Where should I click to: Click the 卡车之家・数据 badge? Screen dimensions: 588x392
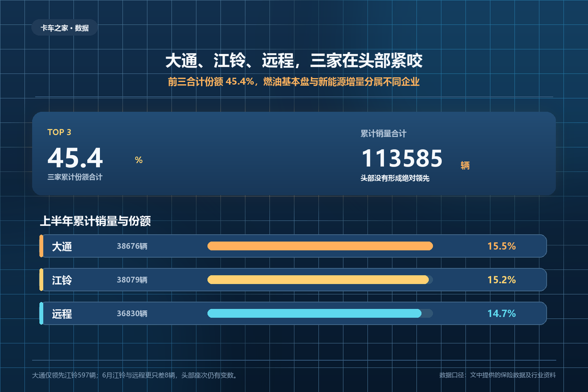pyautogui.click(x=65, y=27)
